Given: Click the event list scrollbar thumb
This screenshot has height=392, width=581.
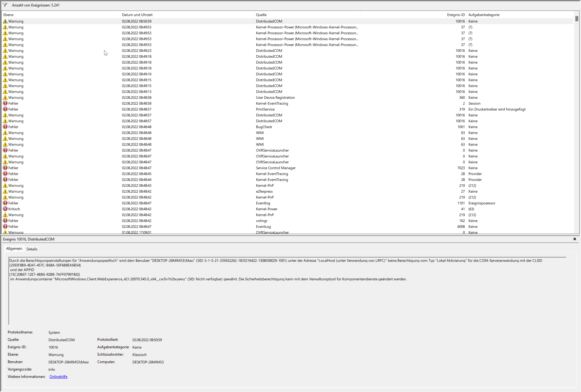Looking at the screenshot, I should click(x=576, y=19).
